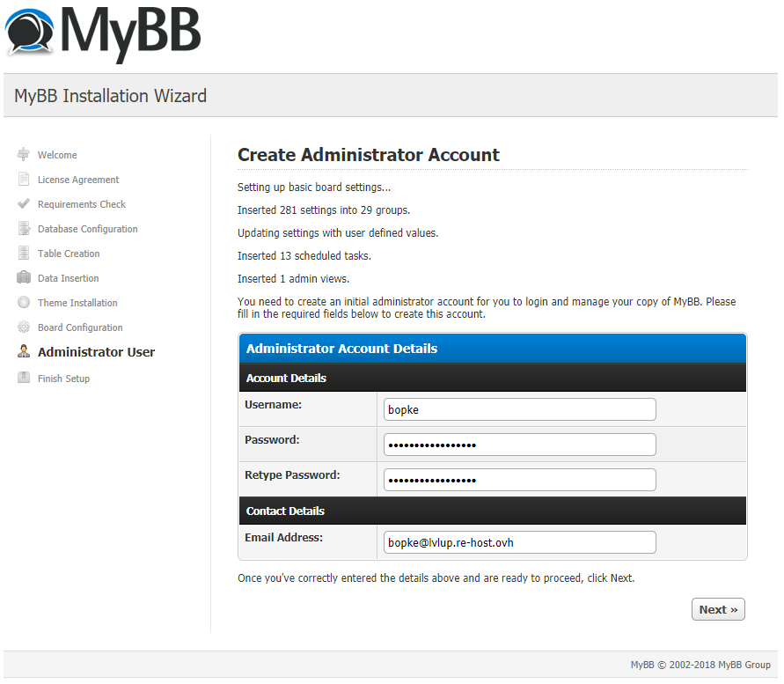784x684 pixels.
Task: Focus the Username input field
Action: [x=519, y=409]
